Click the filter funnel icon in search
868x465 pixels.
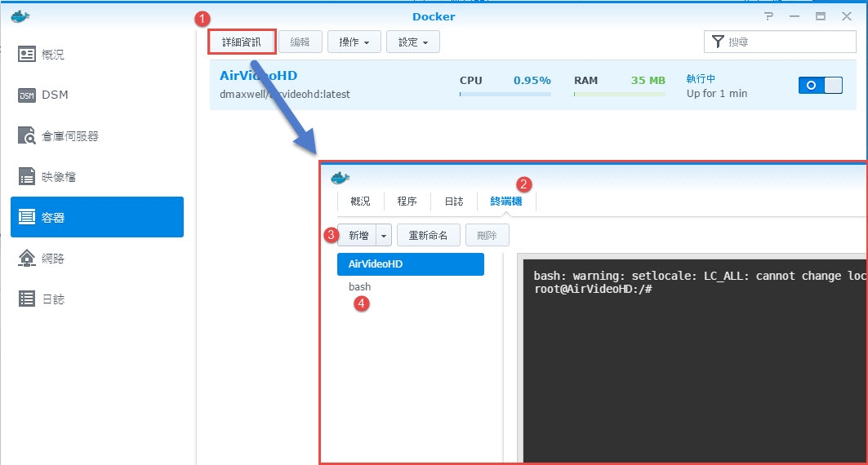click(x=718, y=42)
